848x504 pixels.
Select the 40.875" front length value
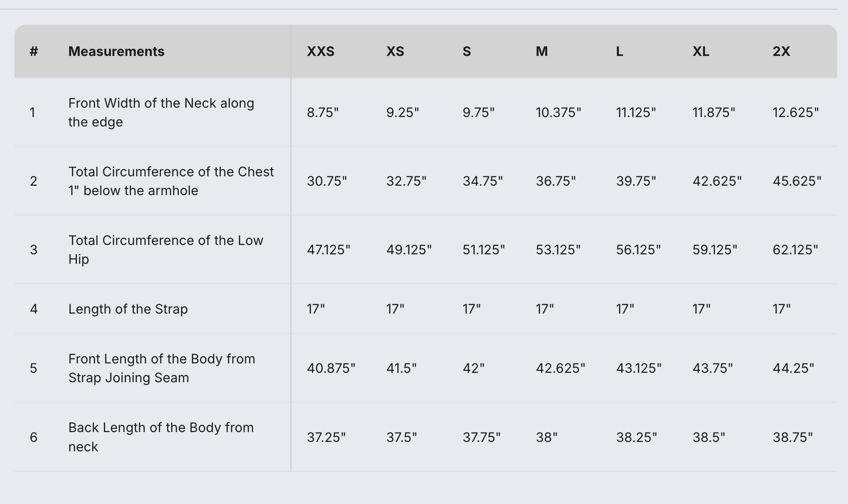point(331,368)
